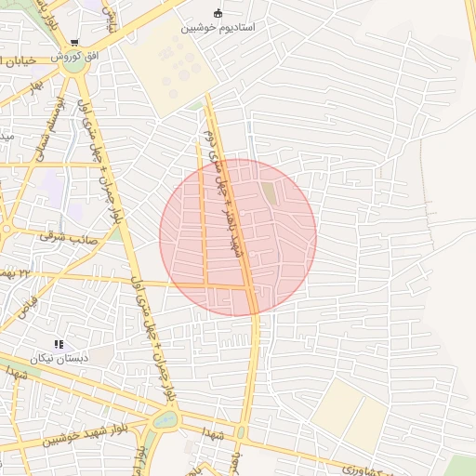The height and width of the screenshot is (476, 476).
Task: Click the roundabout west of صائب شرقی
Action: pos(6,229)
